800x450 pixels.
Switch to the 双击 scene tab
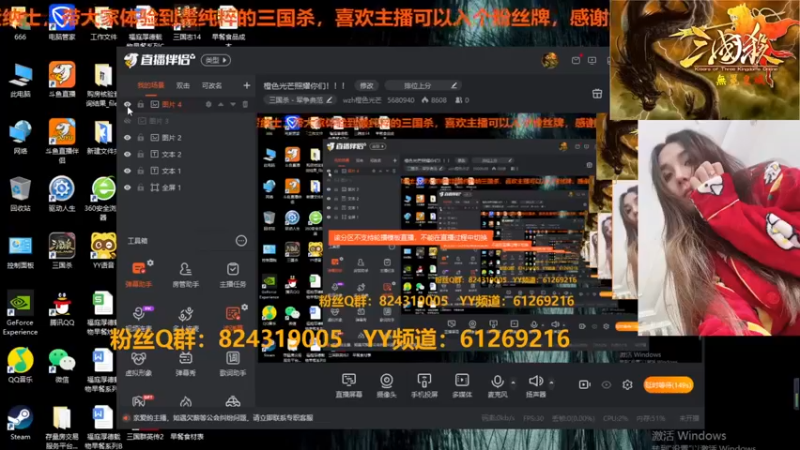183,86
